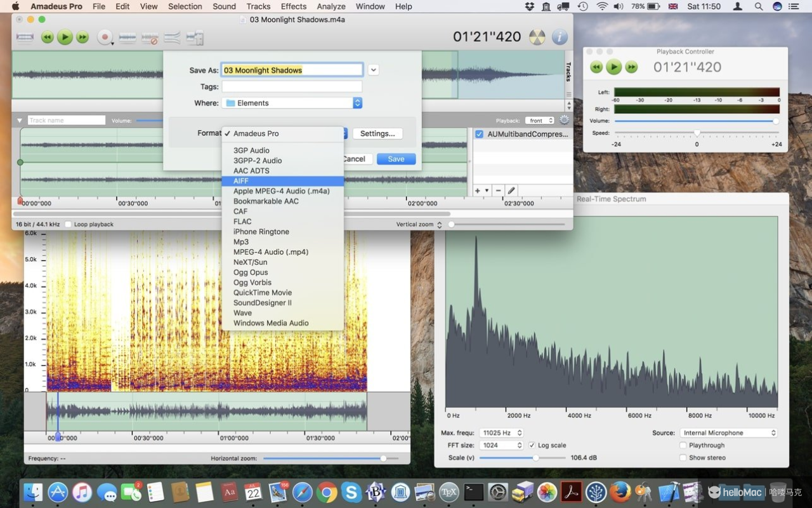Click the Tags input field

[292, 86]
